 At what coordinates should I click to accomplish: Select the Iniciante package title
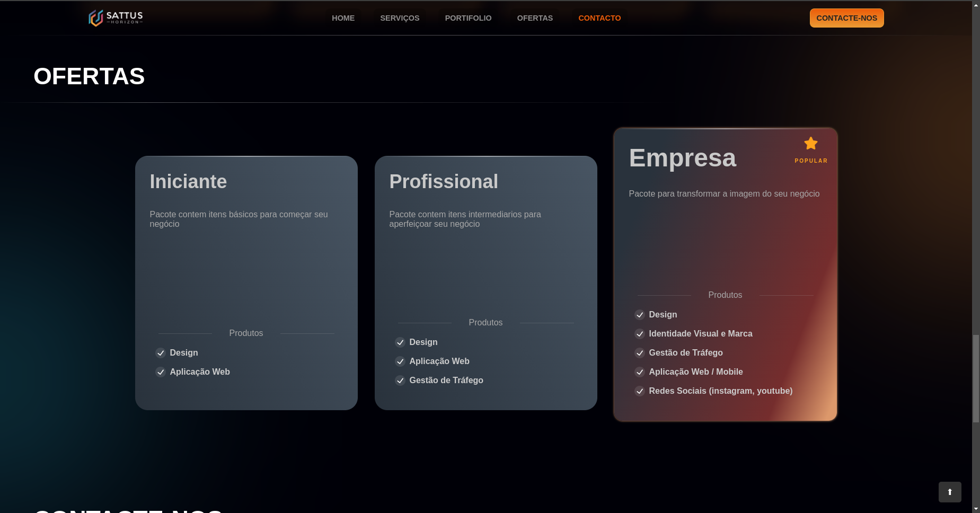coord(188,182)
